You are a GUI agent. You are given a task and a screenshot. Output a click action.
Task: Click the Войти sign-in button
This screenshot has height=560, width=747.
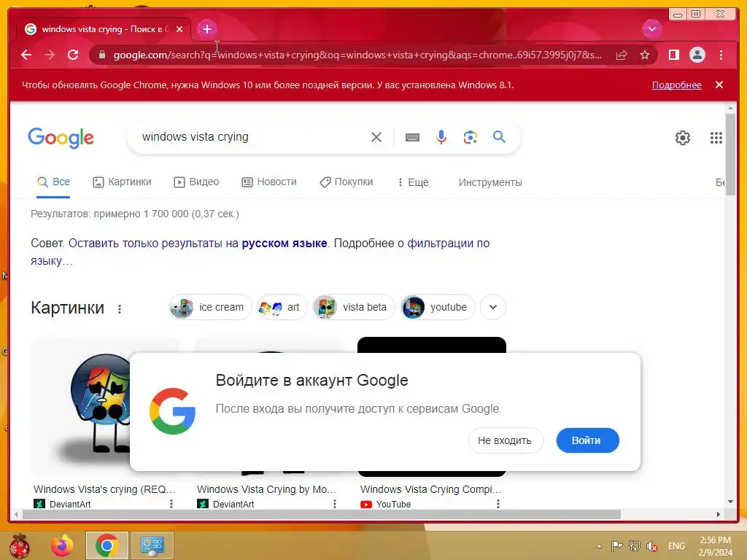coord(587,440)
